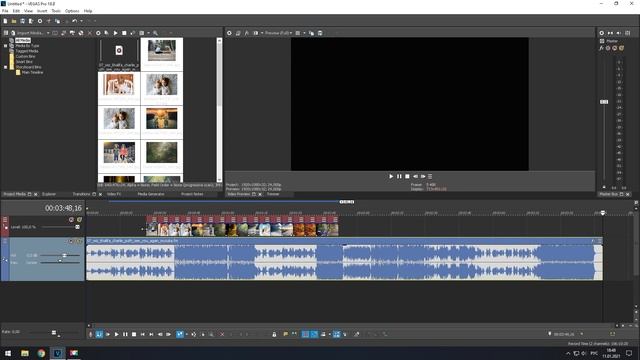Undo last action in main toolbar
This screenshot has height=360, width=640.
(74, 21)
